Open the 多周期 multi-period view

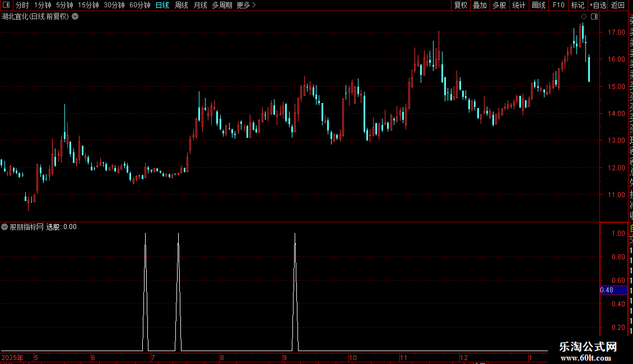point(222,5)
